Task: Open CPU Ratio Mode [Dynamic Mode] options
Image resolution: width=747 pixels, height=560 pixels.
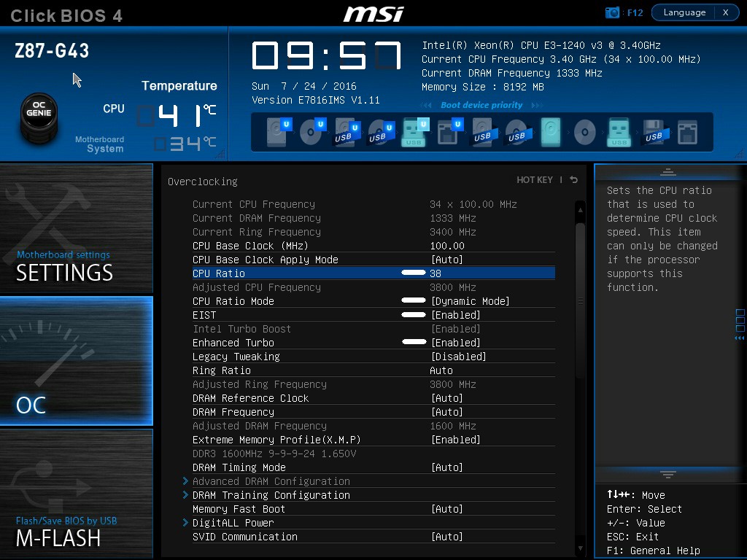Action: tap(471, 301)
